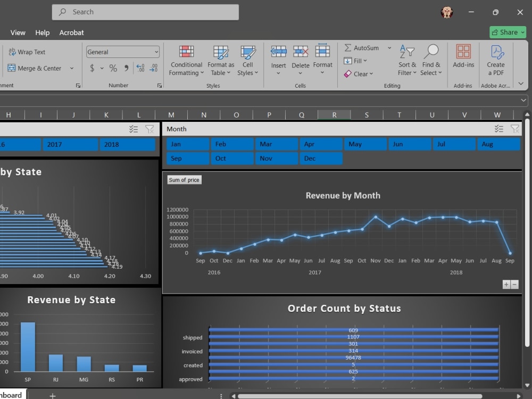Click the vertical scrollbar thumb

tap(527, 232)
